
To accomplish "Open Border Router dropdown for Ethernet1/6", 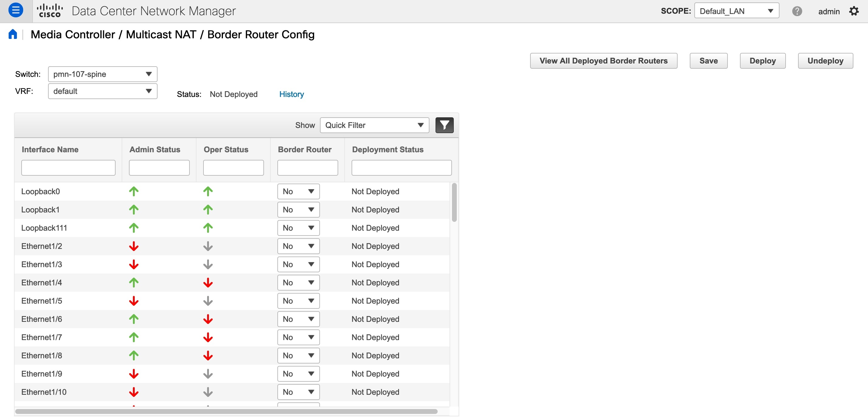I will click(x=298, y=319).
